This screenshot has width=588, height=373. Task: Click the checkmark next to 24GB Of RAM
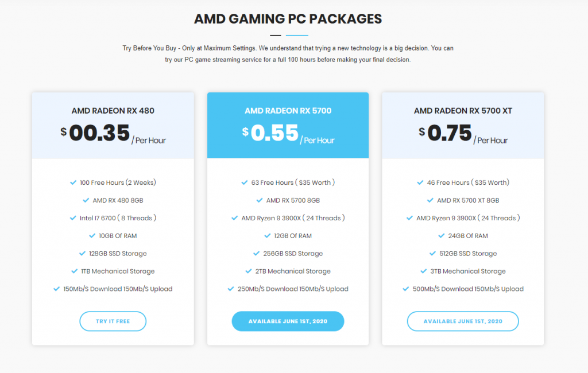coord(442,236)
